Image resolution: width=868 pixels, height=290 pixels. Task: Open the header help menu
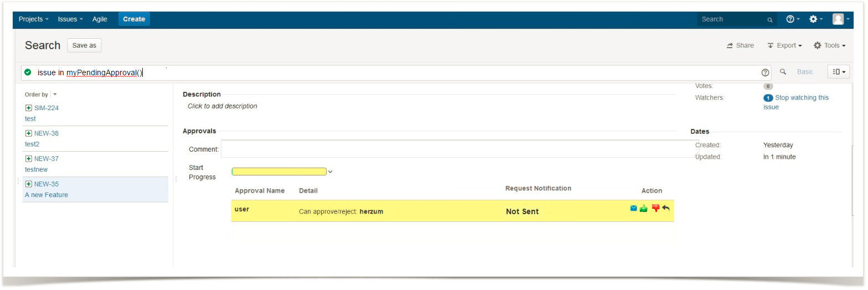pos(793,19)
